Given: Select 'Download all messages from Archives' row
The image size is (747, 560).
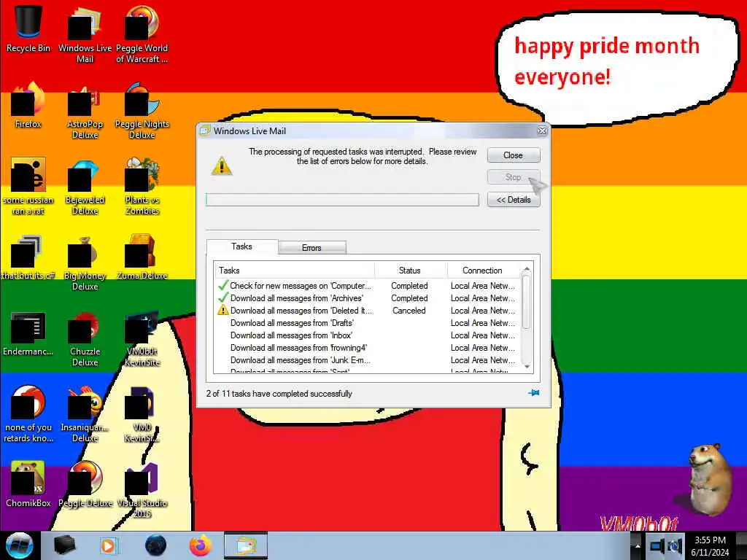Looking at the screenshot, I should 367,298.
